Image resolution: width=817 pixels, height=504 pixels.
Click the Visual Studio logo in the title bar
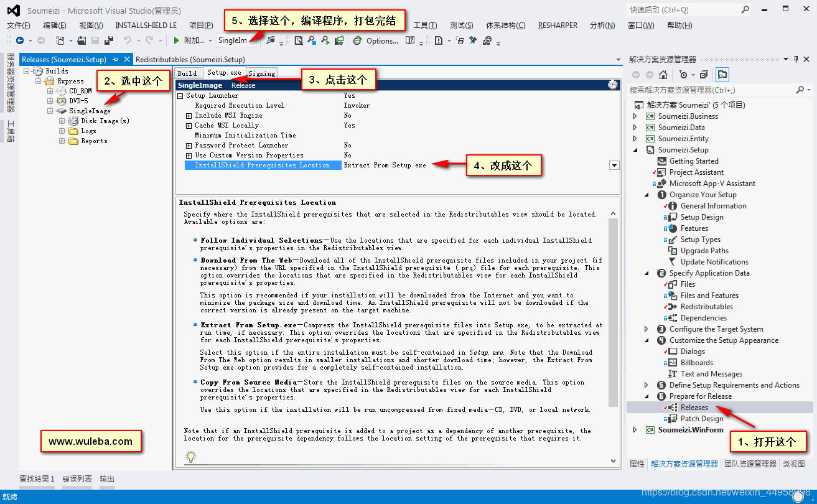[13, 11]
